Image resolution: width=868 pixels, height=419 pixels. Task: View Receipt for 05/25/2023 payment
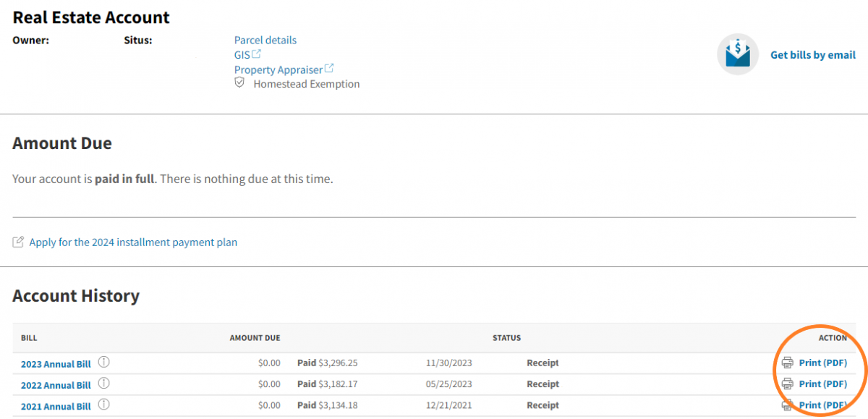[x=542, y=384]
